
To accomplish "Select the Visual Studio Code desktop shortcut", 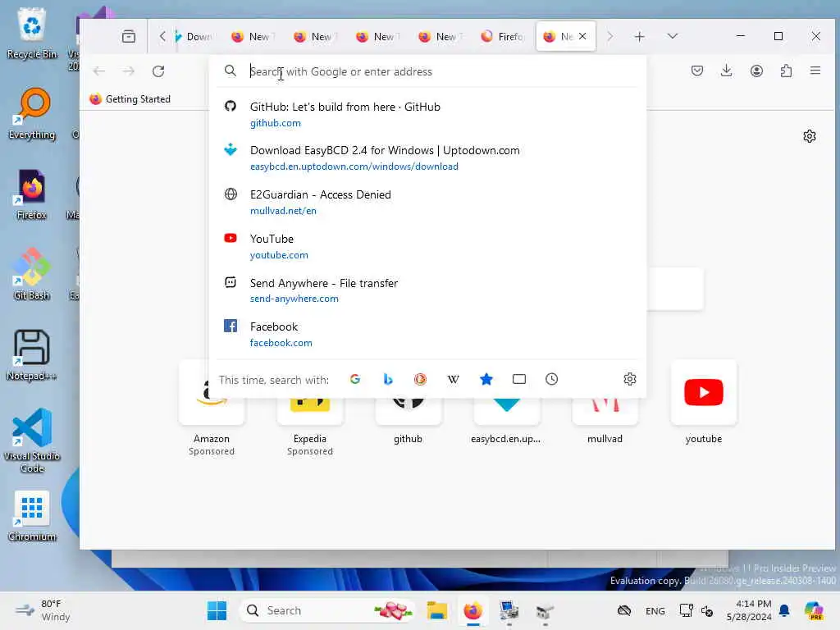I will (32, 441).
